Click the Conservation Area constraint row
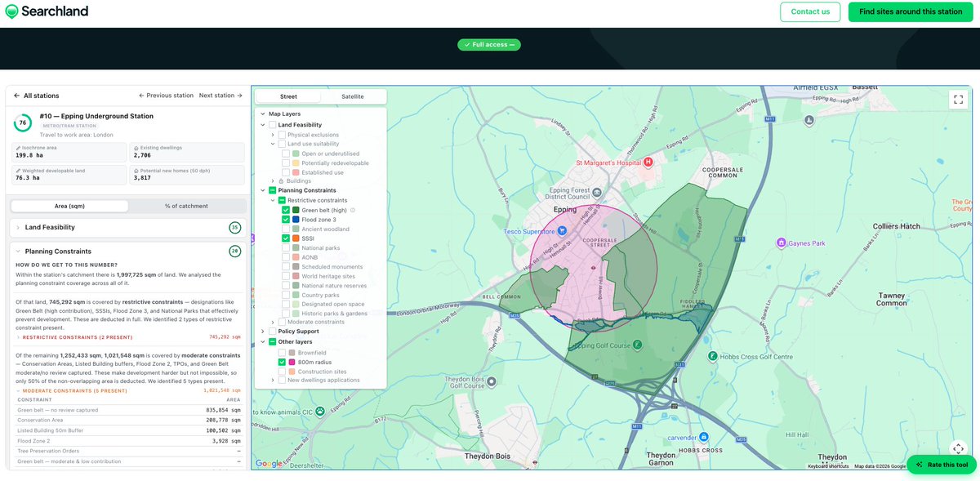 129,419
